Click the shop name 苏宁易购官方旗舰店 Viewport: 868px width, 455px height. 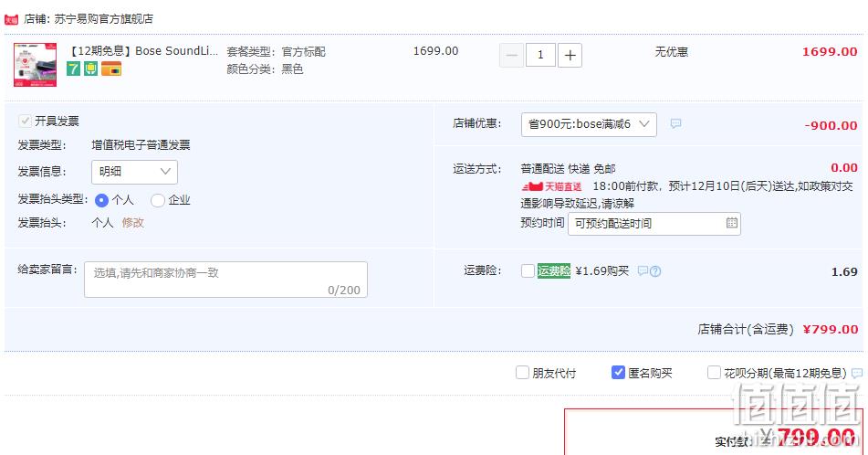[x=103, y=19]
